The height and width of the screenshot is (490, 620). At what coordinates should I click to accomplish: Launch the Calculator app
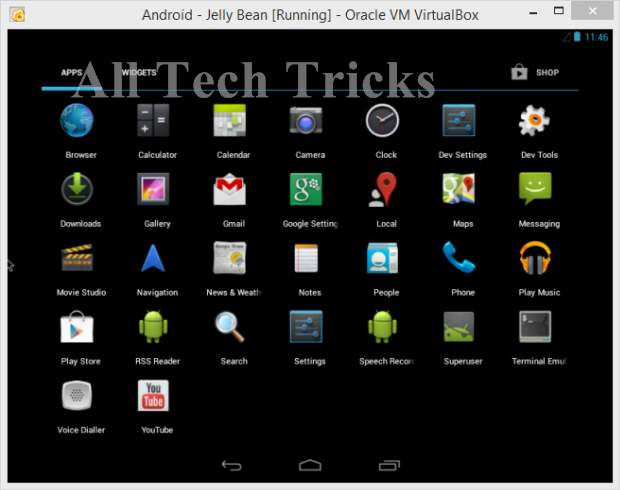point(153,120)
